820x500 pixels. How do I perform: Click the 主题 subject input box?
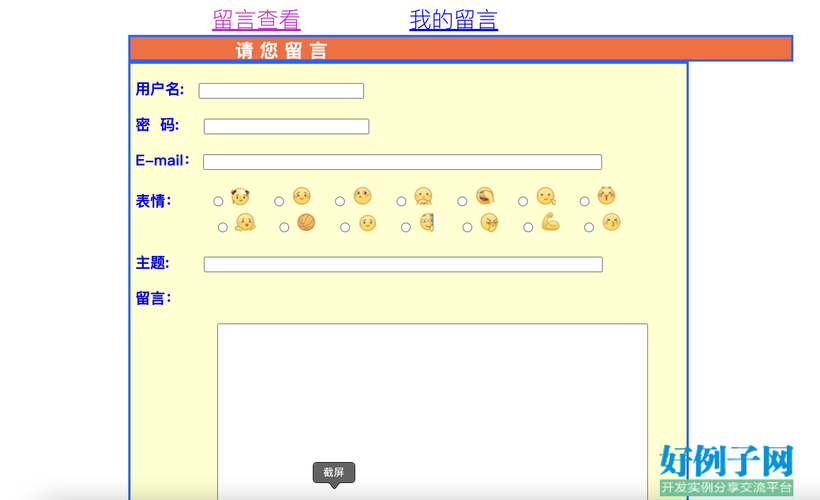click(x=403, y=264)
